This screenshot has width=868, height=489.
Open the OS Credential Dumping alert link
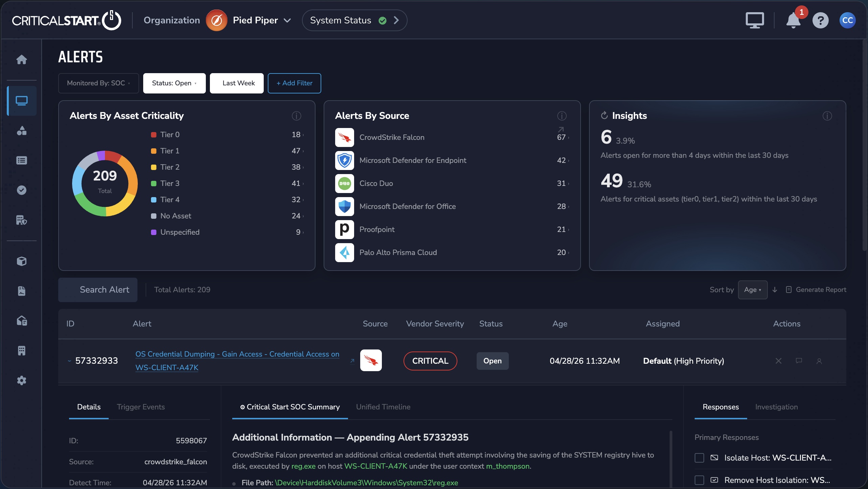point(237,361)
